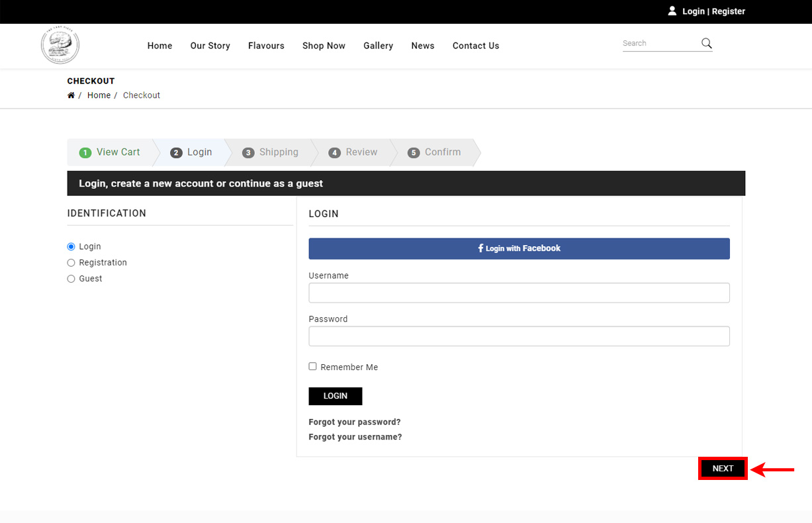Click the site logo emblem
The image size is (812, 523).
point(60,45)
